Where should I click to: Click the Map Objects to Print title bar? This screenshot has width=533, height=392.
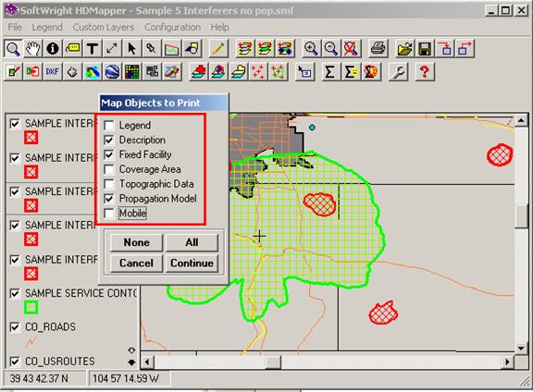click(x=164, y=103)
